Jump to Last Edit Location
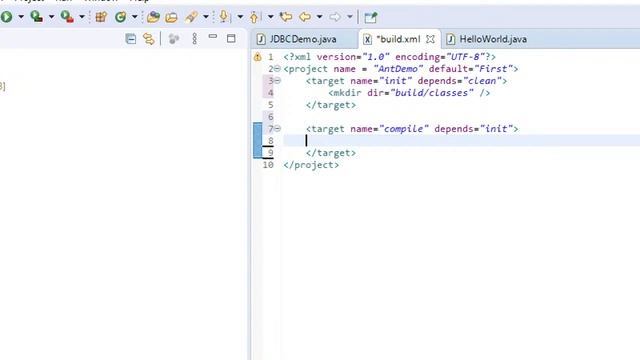 tap(286, 17)
